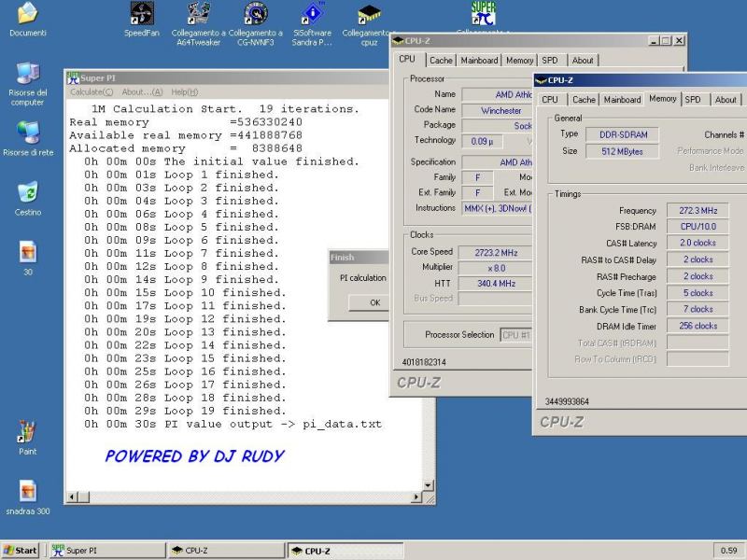747x560 pixels.
Task: Close the back CPU-Z window
Action: [680, 41]
